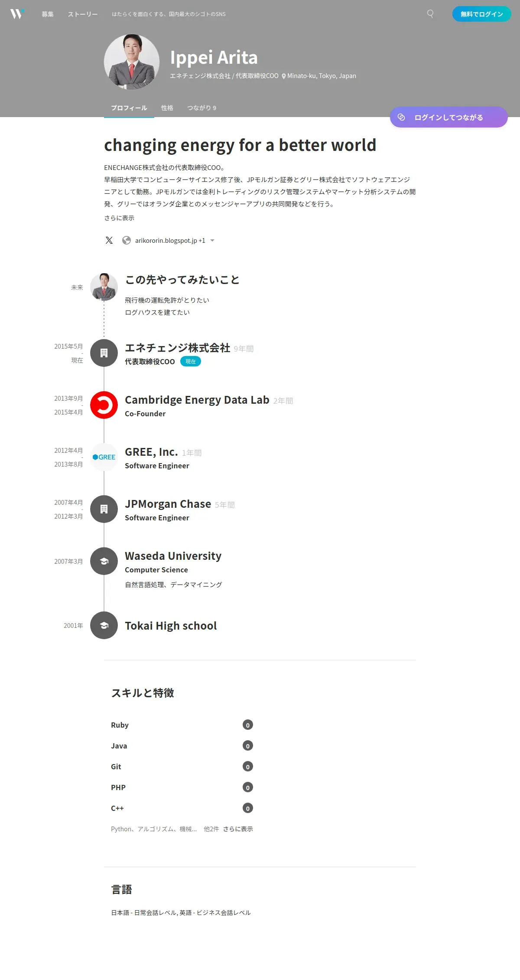520x980 pixels.
Task: Click the Tokai High school graduation icon
Action: [104, 625]
